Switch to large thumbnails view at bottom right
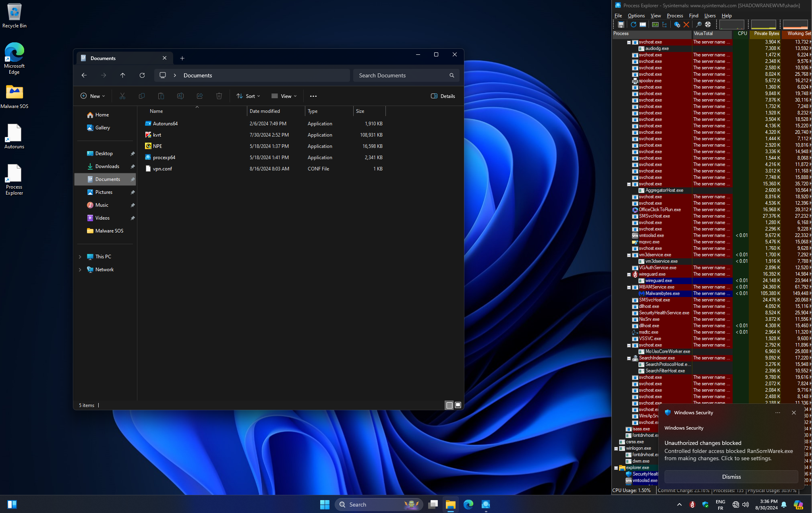This screenshot has height=513, width=812. point(458,405)
